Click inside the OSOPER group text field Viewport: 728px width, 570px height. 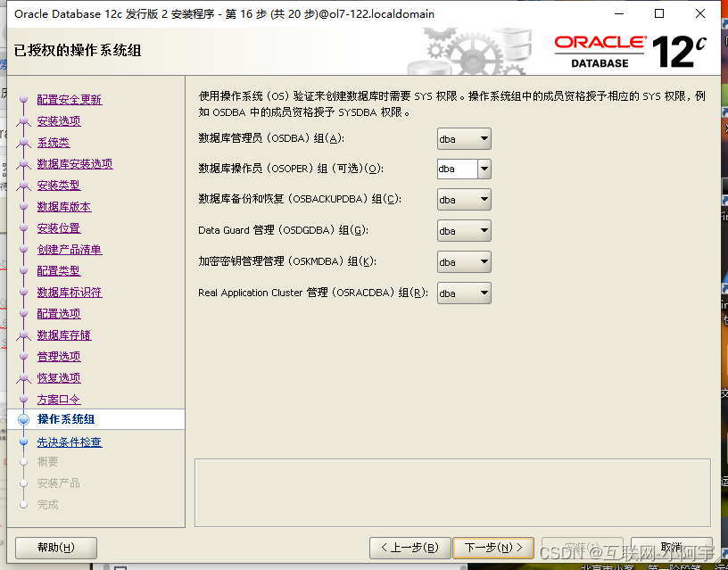pos(458,169)
